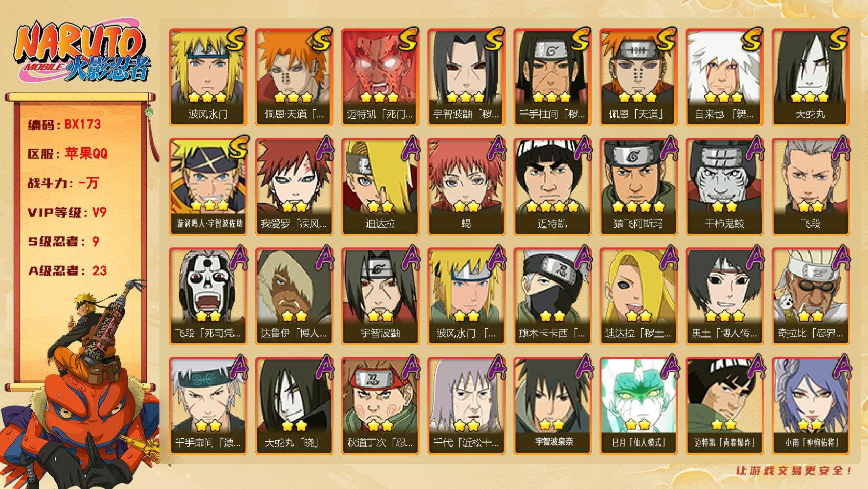Select the 迪达拉 A-rank ninja portrait
Image resolution: width=868 pixels, height=489 pixels.
(380, 187)
